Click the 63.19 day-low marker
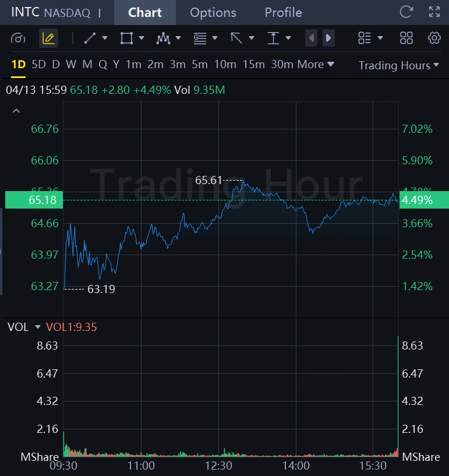 tap(101, 289)
